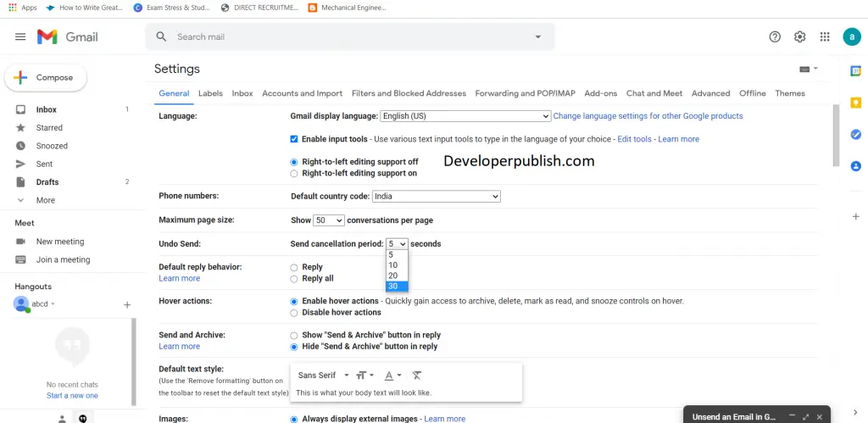
Task: Open the Support help icon
Action: [775, 36]
